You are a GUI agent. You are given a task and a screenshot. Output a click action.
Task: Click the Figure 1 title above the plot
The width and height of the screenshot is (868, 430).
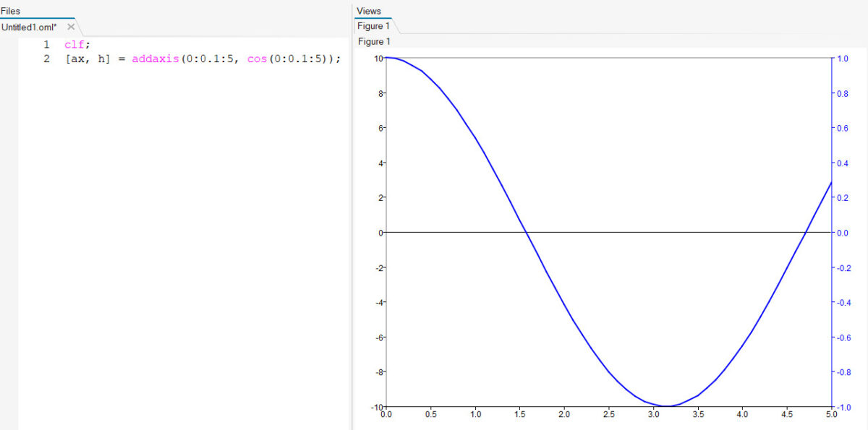point(374,42)
